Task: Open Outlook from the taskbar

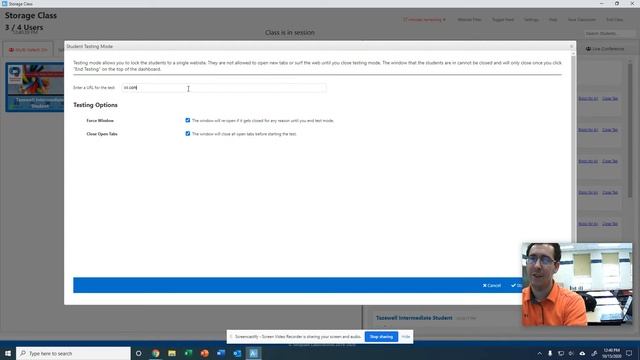Action: click(237, 353)
